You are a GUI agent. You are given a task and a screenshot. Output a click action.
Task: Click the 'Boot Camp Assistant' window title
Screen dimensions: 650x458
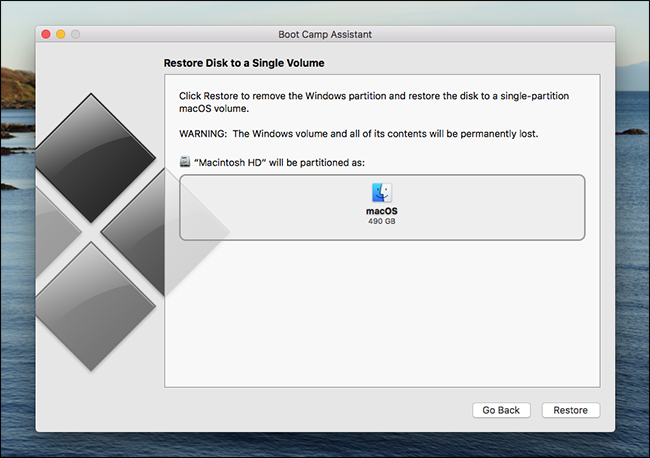pos(325,34)
